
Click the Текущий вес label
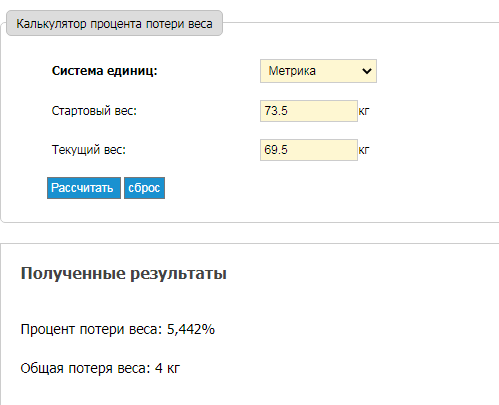pyautogui.click(x=89, y=150)
